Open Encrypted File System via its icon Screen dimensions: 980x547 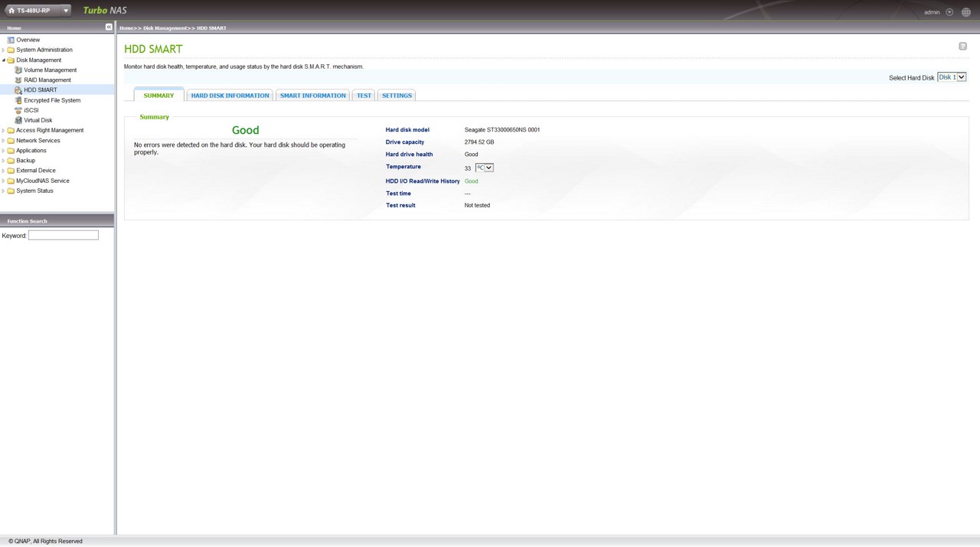coord(18,100)
